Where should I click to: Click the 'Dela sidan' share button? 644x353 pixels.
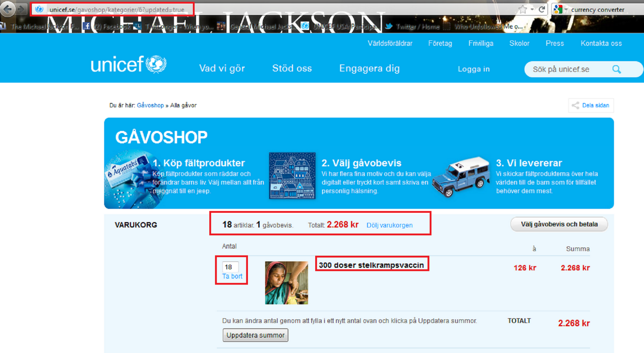click(591, 105)
